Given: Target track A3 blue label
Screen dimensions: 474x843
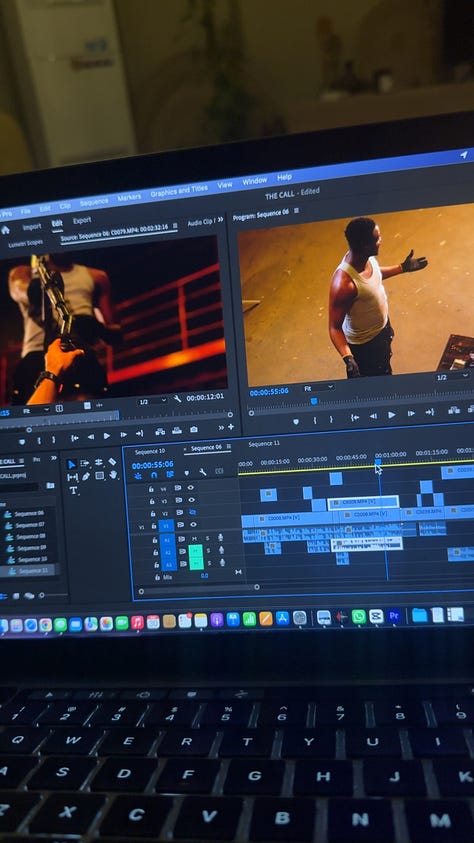Looking at the screenshot, I should point(168,565).
